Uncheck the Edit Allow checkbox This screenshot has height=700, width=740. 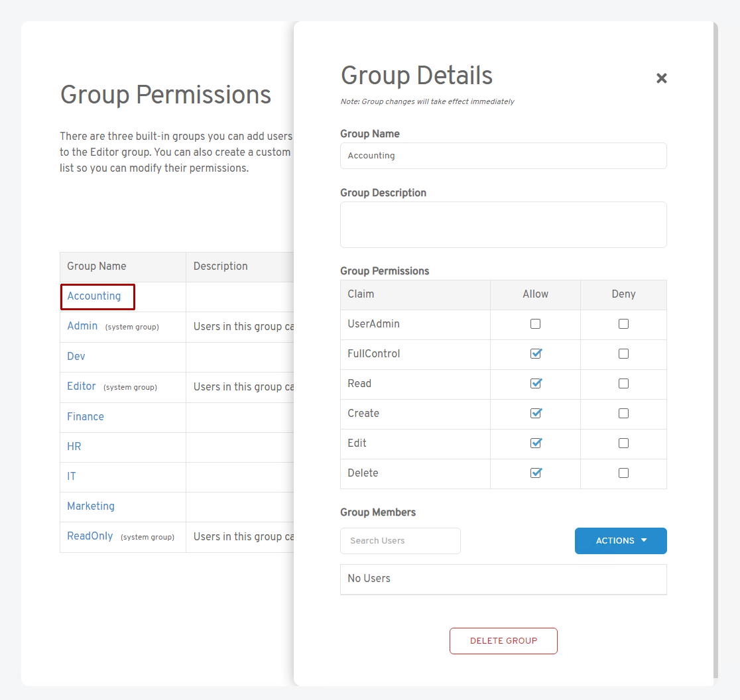coord(536,443)
